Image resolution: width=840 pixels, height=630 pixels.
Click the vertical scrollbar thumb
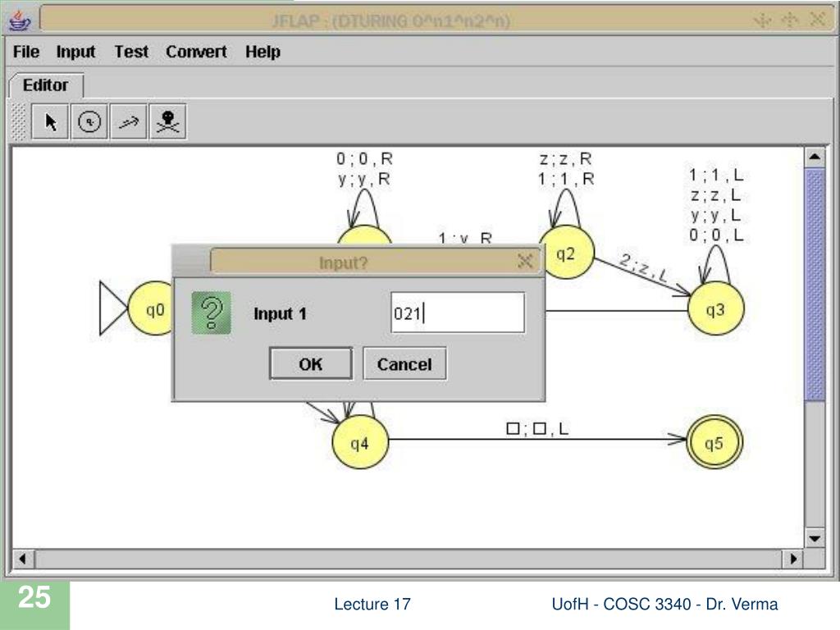click(x=815, y=284)
